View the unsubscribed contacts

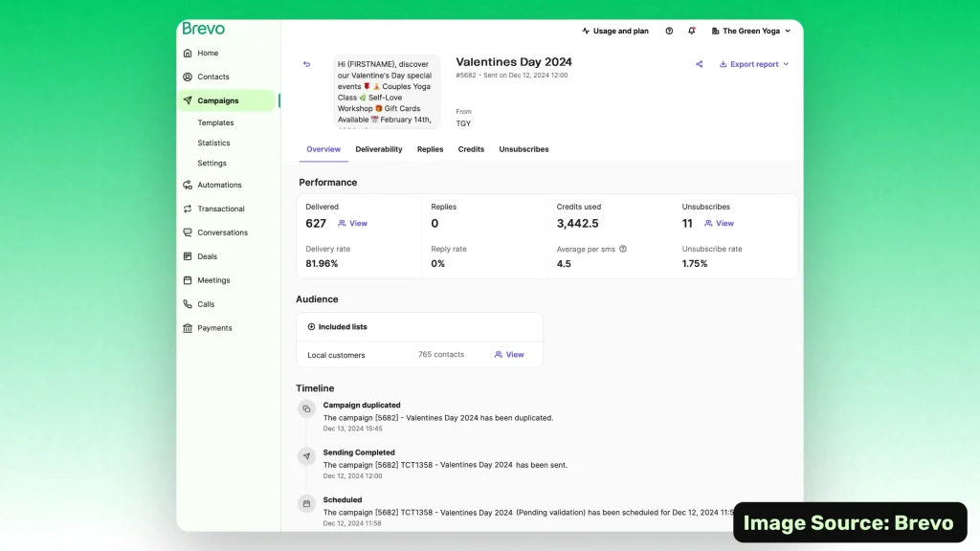[x=720, y=224]
